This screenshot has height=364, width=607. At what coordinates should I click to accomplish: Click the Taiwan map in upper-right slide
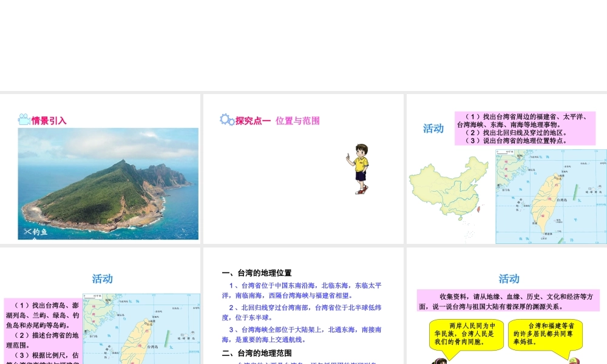[x=551, y=197]
